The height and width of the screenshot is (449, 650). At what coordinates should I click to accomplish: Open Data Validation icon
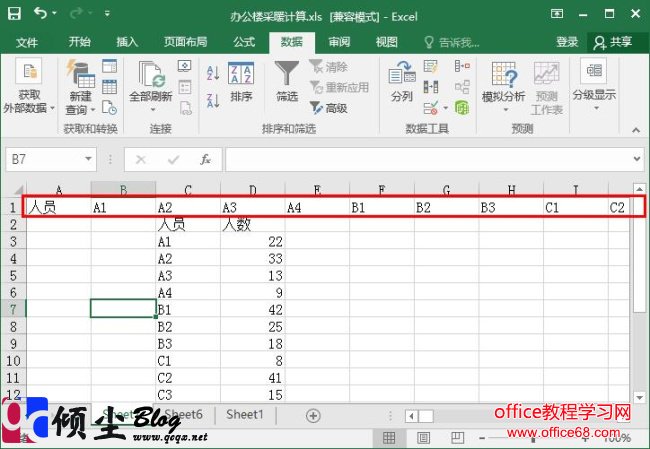click(x=431, y=108)
